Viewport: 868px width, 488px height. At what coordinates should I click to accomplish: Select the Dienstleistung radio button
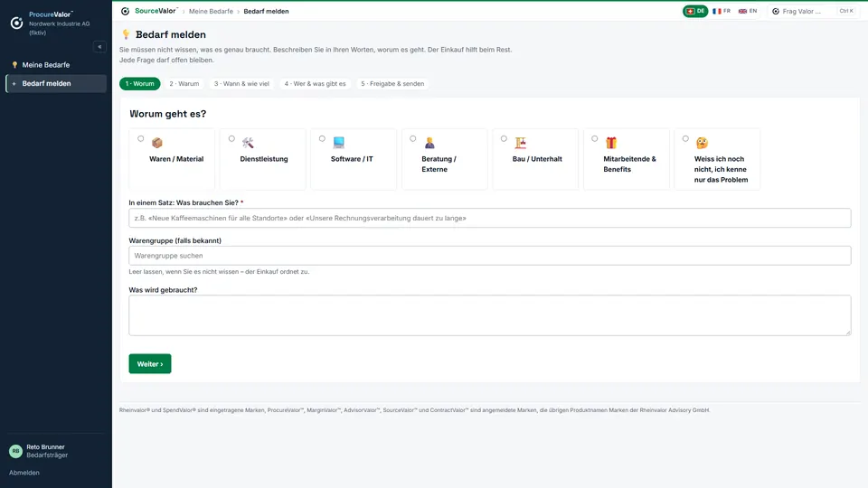[231, 139]
